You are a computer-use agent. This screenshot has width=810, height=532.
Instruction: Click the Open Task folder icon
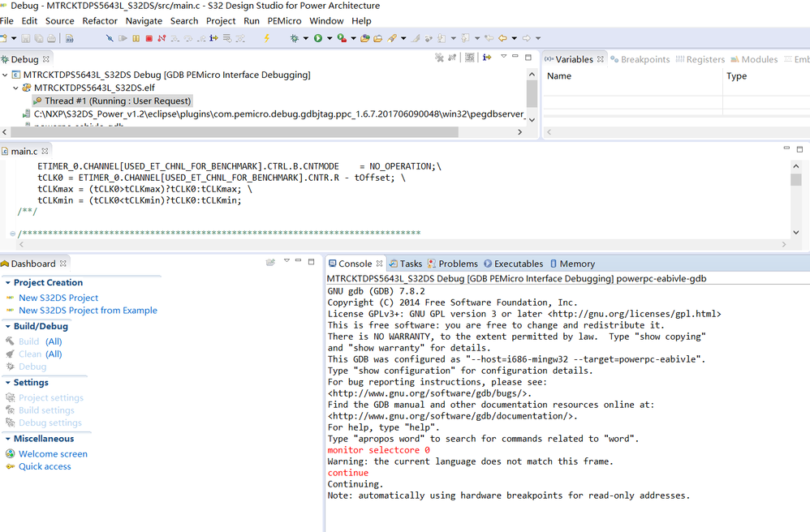378,38
